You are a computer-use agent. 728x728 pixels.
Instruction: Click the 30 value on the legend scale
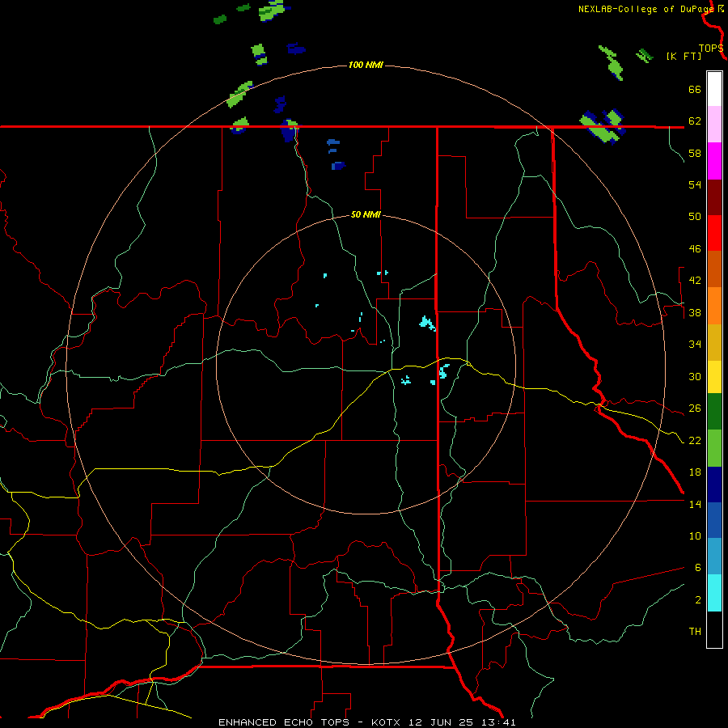coord(695,376)
